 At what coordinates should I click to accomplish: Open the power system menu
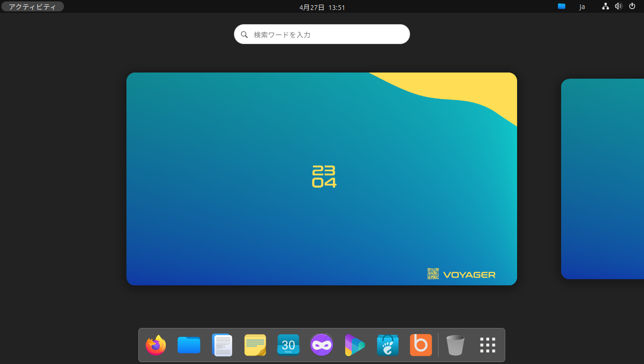[x=632, y=7]
